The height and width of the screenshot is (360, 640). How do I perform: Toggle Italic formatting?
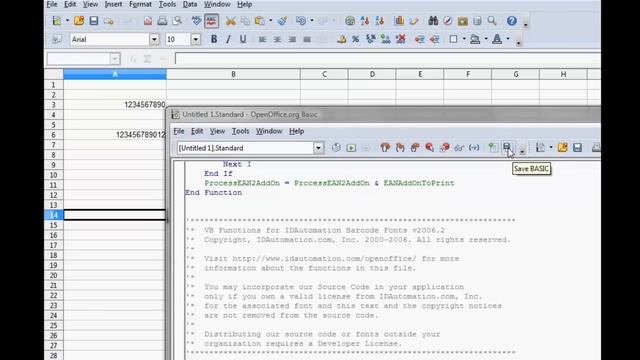pyautogui.click(x=228, y=39)
